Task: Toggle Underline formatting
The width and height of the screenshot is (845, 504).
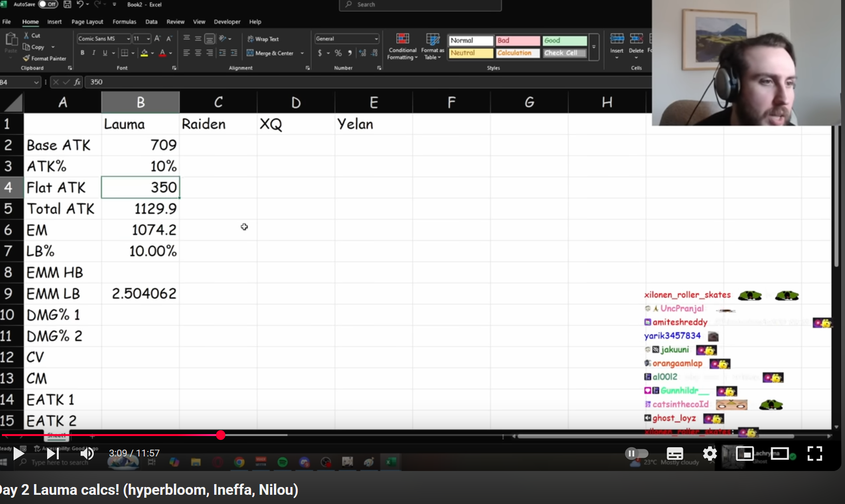Action: point(105,53)
